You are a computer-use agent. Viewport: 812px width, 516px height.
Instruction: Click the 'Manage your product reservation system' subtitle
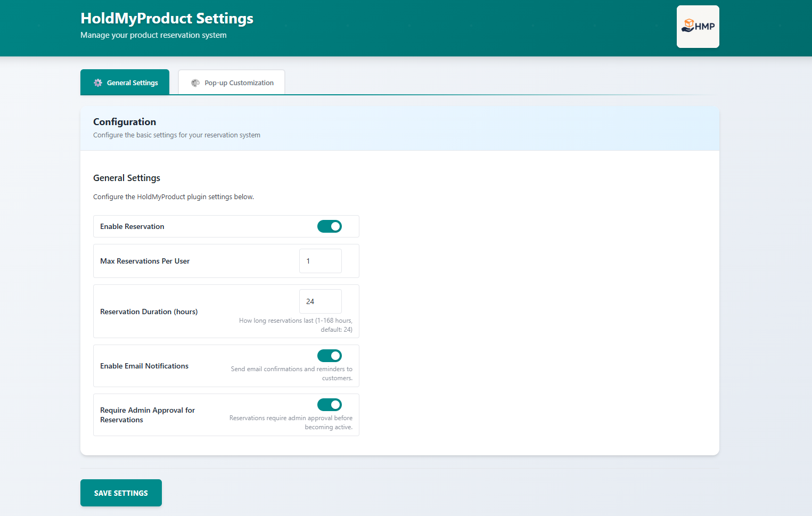[153, 35]
